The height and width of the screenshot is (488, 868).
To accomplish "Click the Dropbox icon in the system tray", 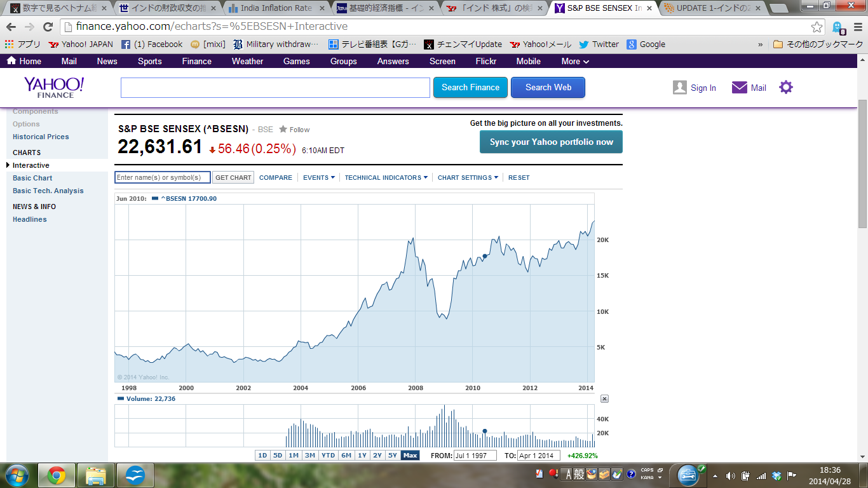I will coord(776,475).
